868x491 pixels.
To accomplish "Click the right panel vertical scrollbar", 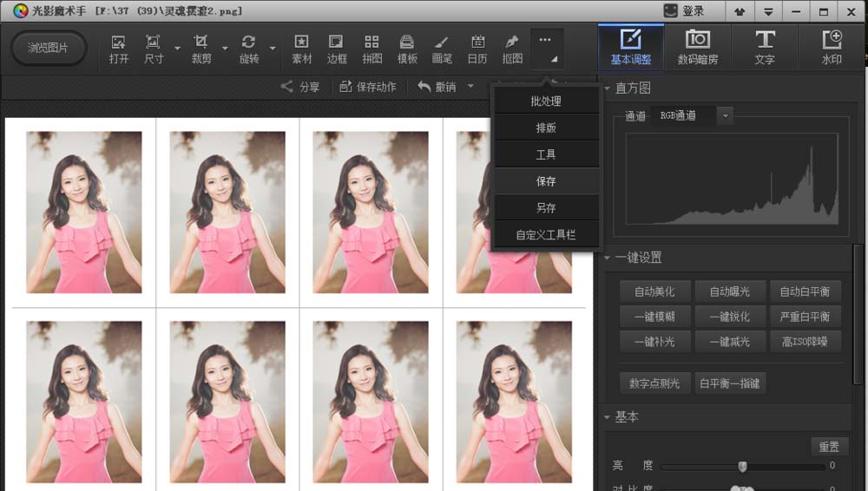I will 857,313.
